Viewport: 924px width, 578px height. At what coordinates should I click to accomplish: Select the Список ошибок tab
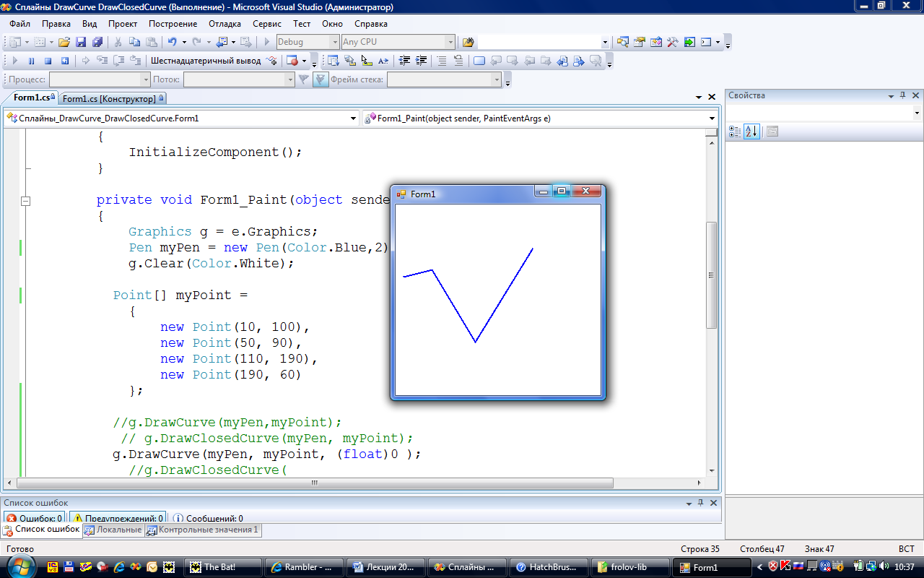coord(42,530)
